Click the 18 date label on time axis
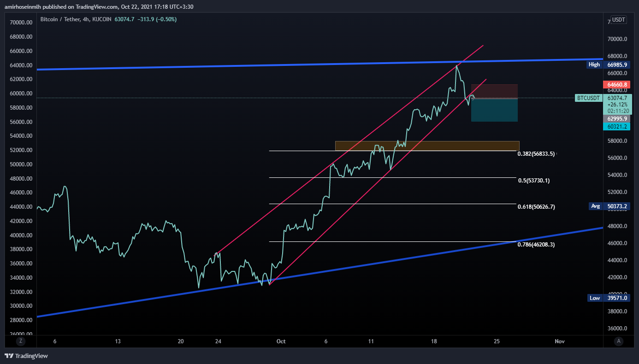This screenshot has height=364, width=639. point(433,341)
